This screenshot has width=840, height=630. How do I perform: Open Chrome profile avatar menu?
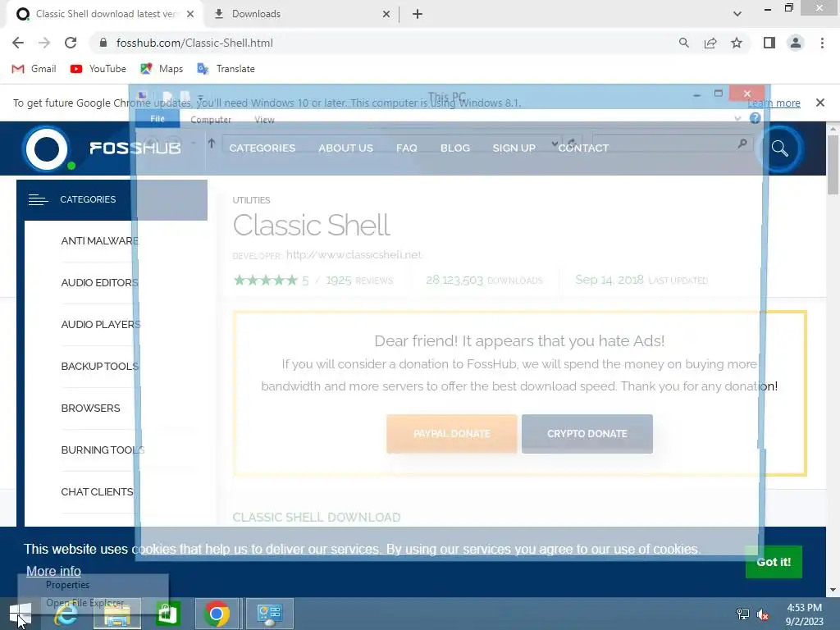tap(796, 43)
